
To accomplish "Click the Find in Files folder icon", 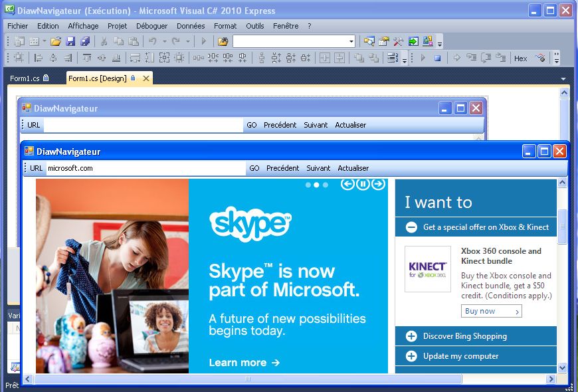I will (223, 41).
